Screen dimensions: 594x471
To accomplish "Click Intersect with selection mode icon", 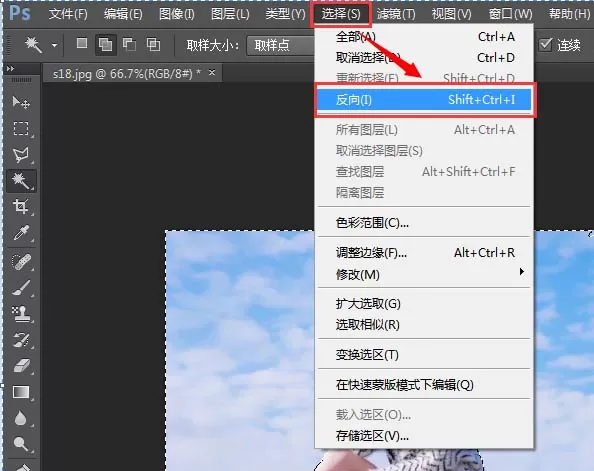I will (x=153, y=44).
